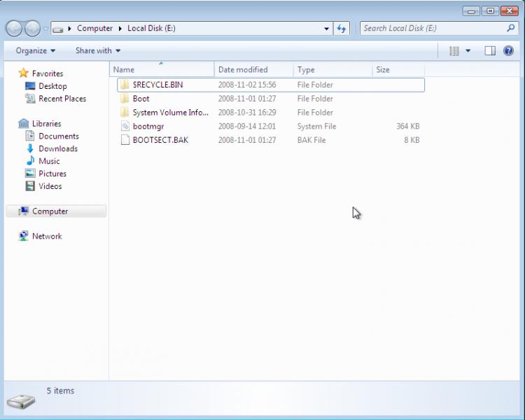Open recent pages dropdown beside Forward button
This screenshot has height=420, width=525.
pos(45,29)
